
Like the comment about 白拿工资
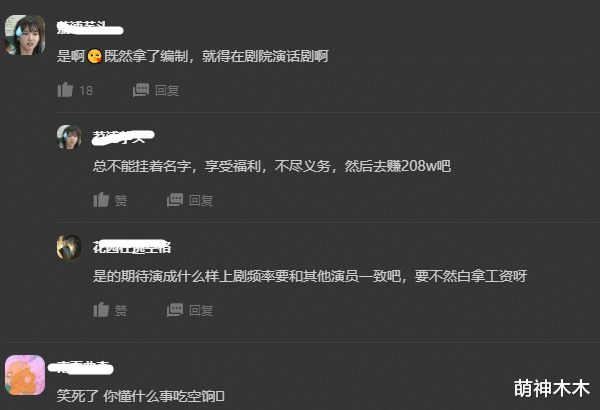(101, 310)
